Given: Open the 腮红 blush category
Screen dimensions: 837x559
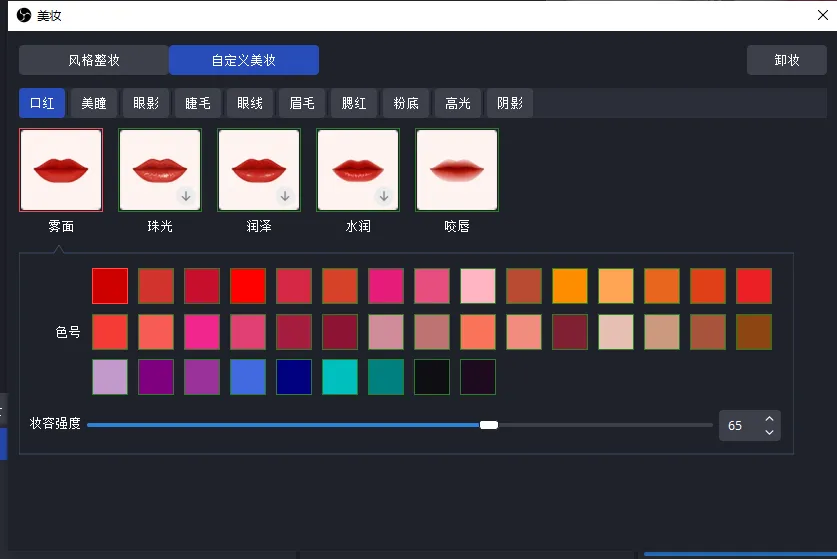Looking at the screenshot, I should [354, 103].
